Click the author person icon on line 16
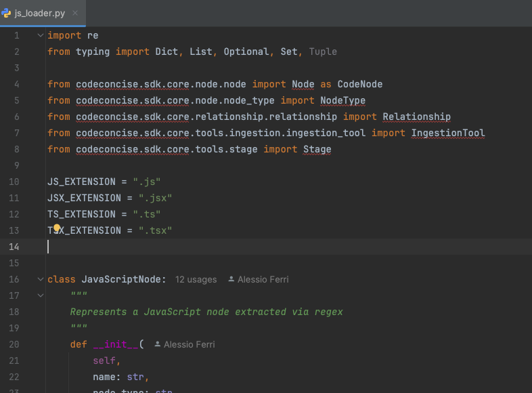 click(231, 279)
